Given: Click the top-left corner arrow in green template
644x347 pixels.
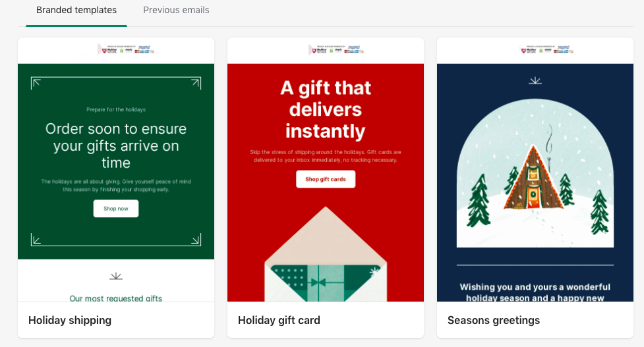Looking at the screenshot, I should [37, 82].
